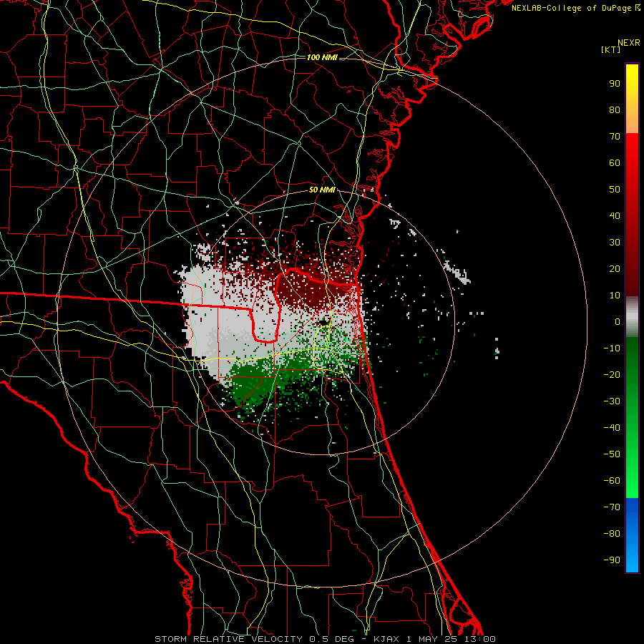The height and width of the screenshot is (644, 644).
Task: Click the -40 value on color scale
Action: [x=612, y=428]
